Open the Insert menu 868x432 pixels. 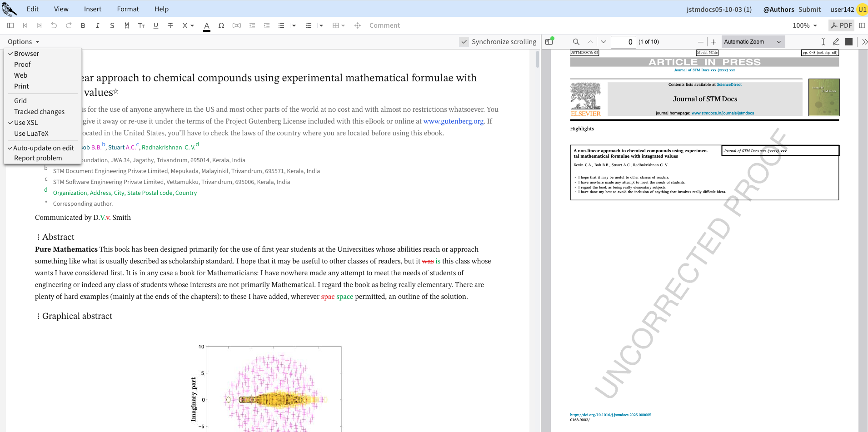[x=93, y=9]
